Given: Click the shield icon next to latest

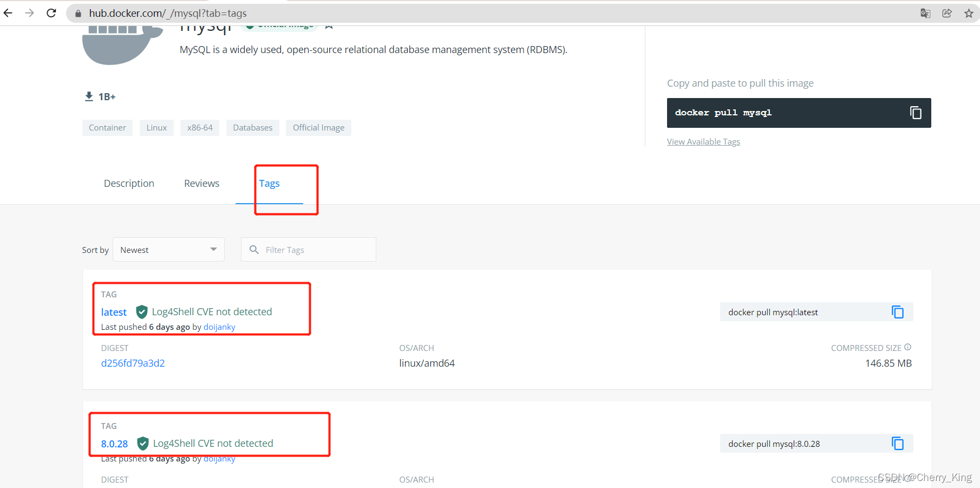Looking at the screenshot, I should click(142, 312).
